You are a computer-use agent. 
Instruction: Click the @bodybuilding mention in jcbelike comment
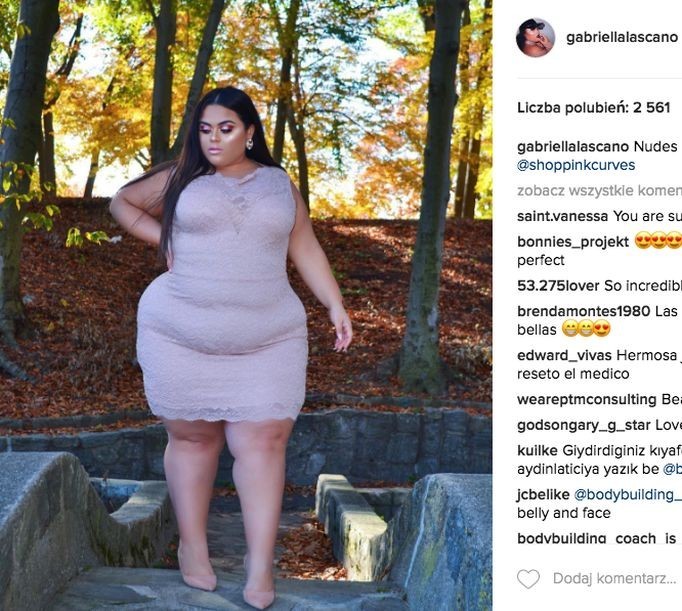(x=628, y=495)
